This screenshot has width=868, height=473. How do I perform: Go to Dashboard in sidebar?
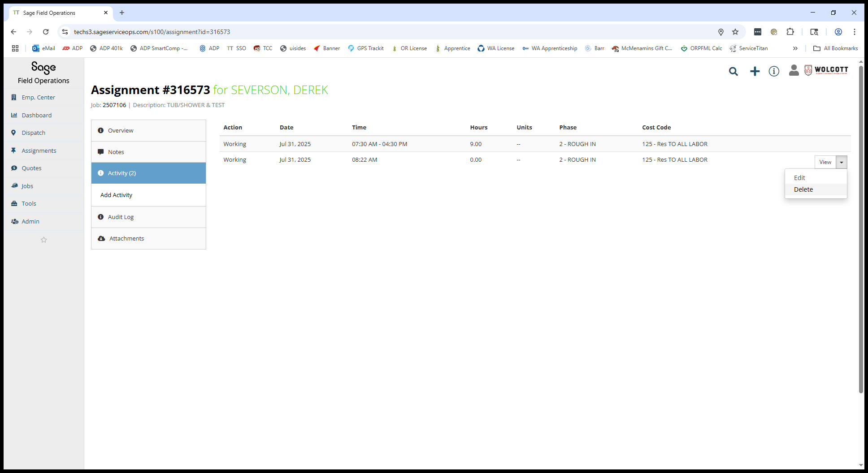pos(37,115)
